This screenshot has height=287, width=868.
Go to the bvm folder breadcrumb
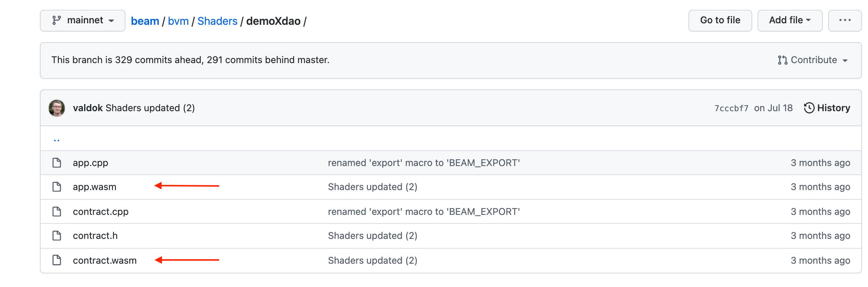click(178, 21)
